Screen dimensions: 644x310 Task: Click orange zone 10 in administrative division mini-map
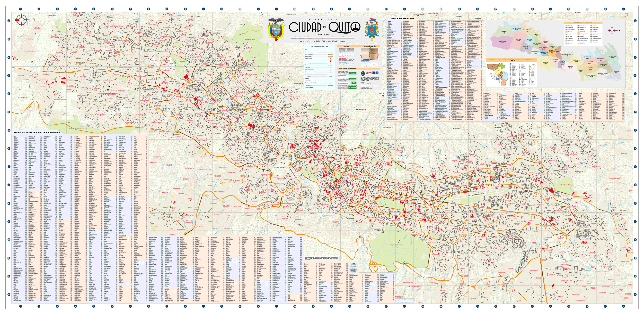(503, 82)
